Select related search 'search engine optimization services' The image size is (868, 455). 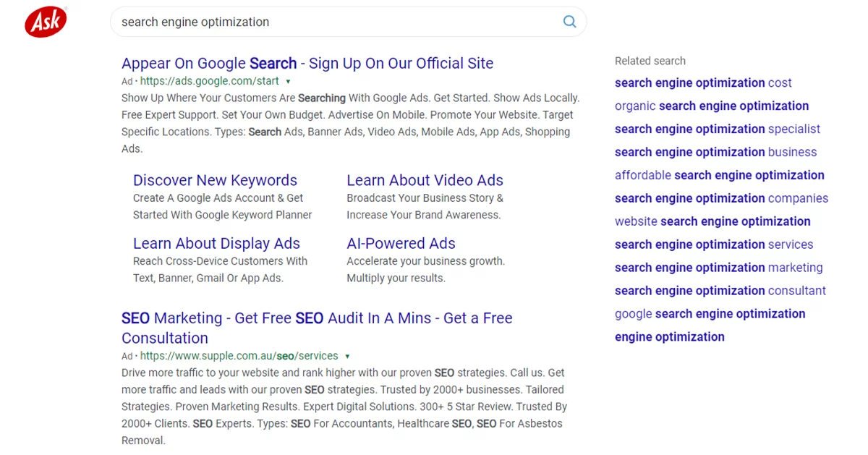pyautogui.click(x=714, y=244)
